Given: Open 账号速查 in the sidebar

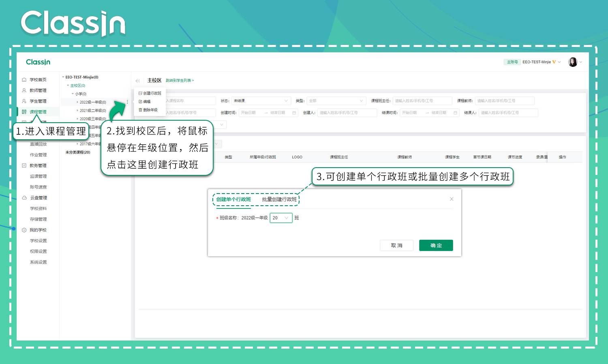Looking at the screenshot, I should 39,187.
